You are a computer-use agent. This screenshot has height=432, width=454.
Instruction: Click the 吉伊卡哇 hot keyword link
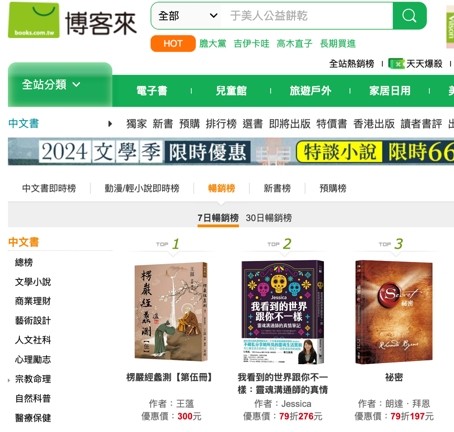[x=251, y=44]
